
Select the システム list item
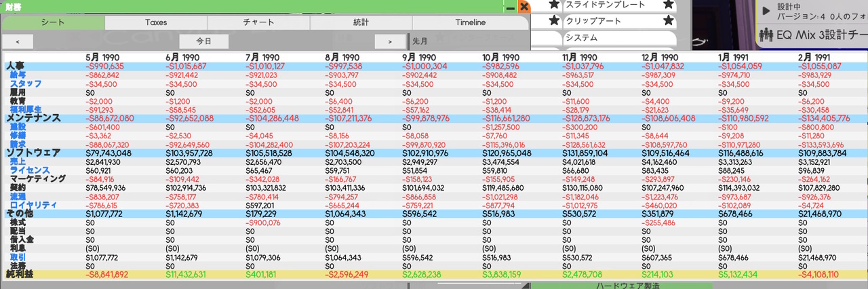(619, 38)
